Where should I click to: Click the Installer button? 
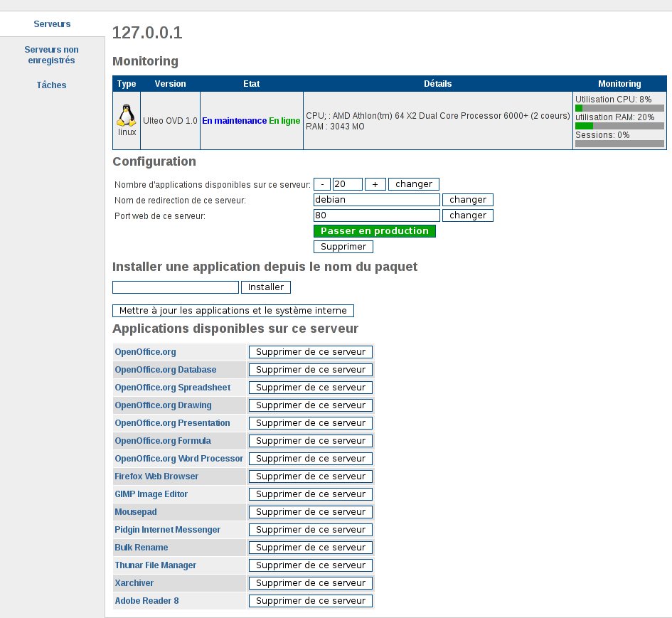[266, 287]
